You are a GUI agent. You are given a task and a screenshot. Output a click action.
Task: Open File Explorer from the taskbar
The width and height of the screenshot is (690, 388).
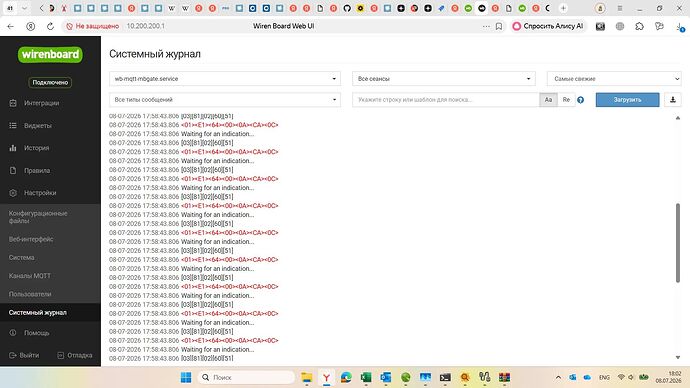pyautogui.click(x=307, y=377)
